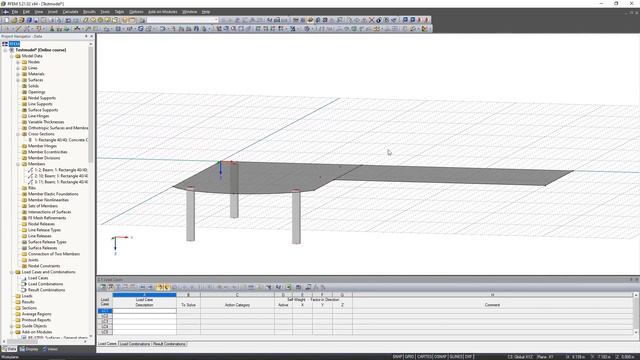Collapse the Cross-Sections folder
640x360 pixels.
pos(18,134)
